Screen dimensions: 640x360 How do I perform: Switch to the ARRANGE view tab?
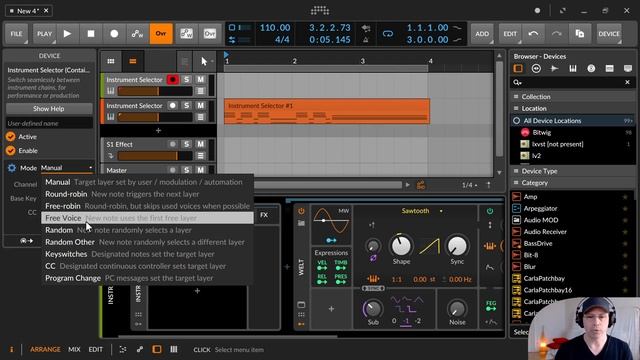pyautogui.click(x=45, y=349)
